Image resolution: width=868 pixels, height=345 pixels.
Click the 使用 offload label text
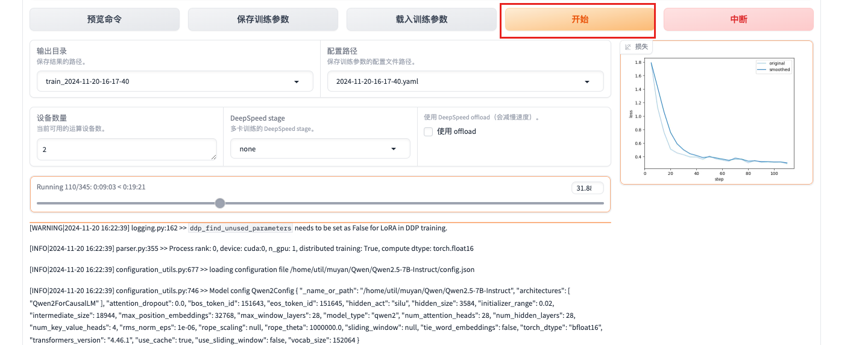[456, 131]
